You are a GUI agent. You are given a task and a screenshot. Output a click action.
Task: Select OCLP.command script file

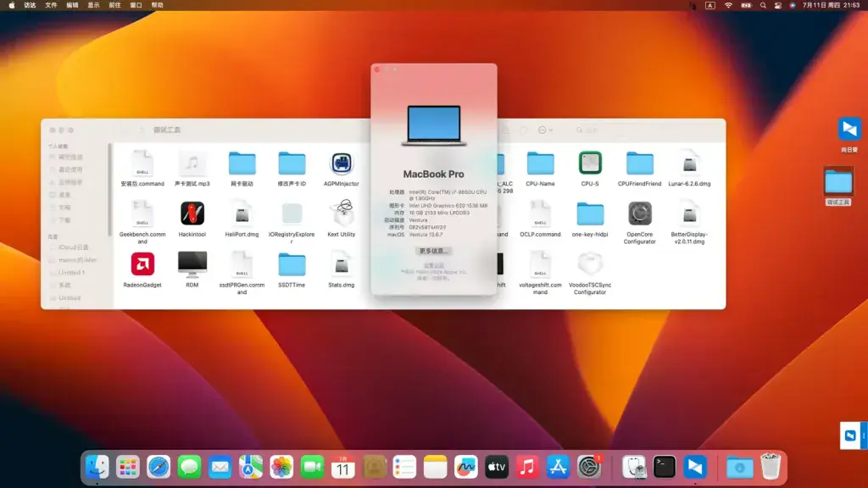(540, 213)
